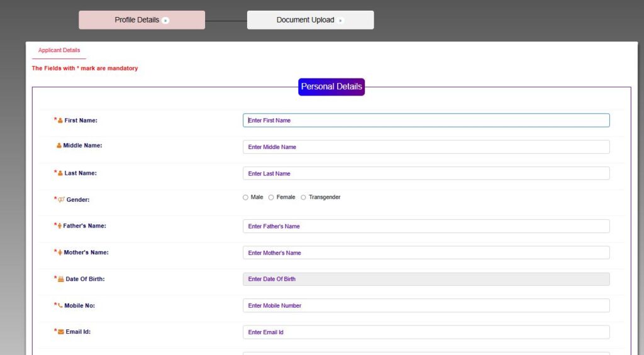Viewport: 644px width, 355px height.
Task: Click the 'Transgender' option label text
Action: tap(325, 197)
